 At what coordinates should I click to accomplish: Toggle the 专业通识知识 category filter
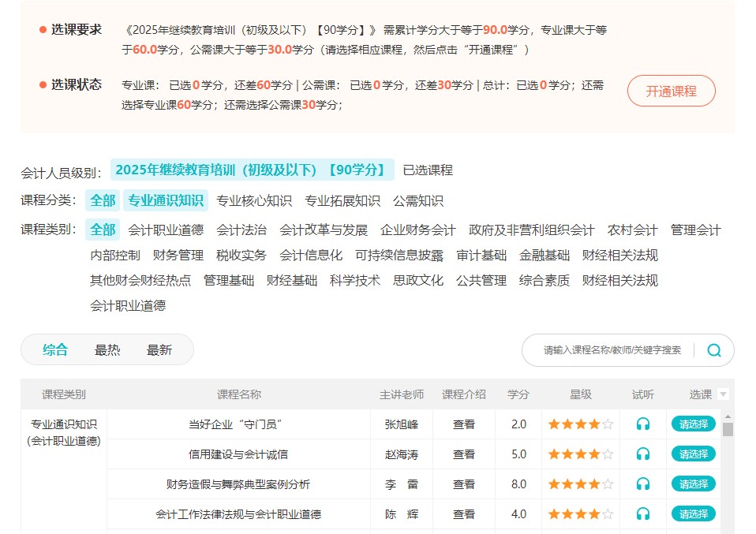point(167,200)
